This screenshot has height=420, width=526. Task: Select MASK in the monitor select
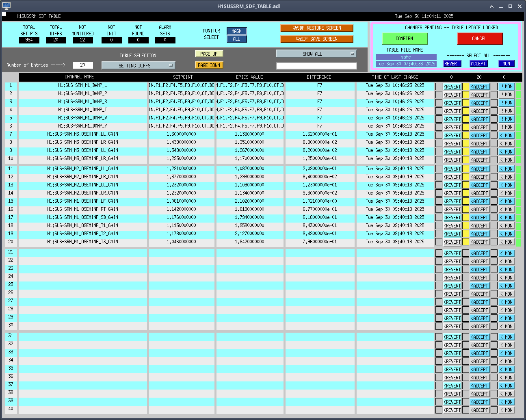click(x=236, y=31)
